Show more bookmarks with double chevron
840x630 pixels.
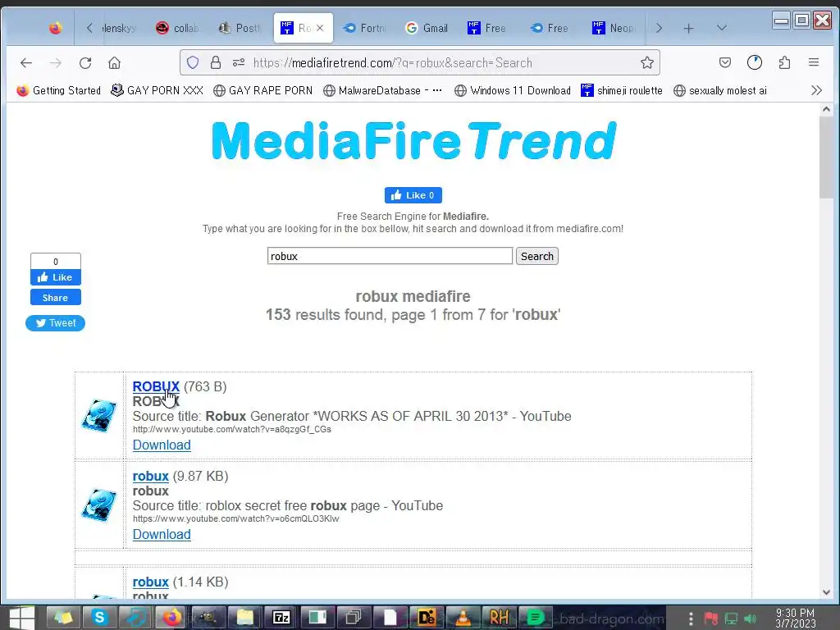(816, 90)
